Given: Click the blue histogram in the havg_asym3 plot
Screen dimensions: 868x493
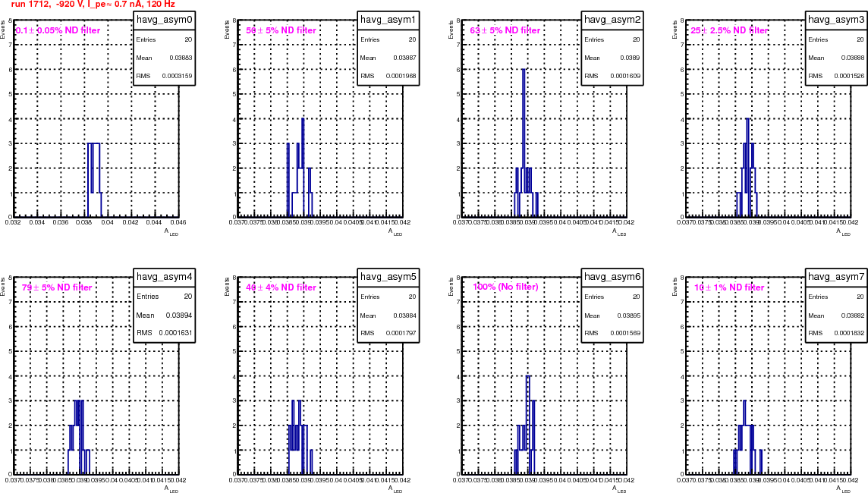Looking at the screenshot, I should [x=747, y=168].
